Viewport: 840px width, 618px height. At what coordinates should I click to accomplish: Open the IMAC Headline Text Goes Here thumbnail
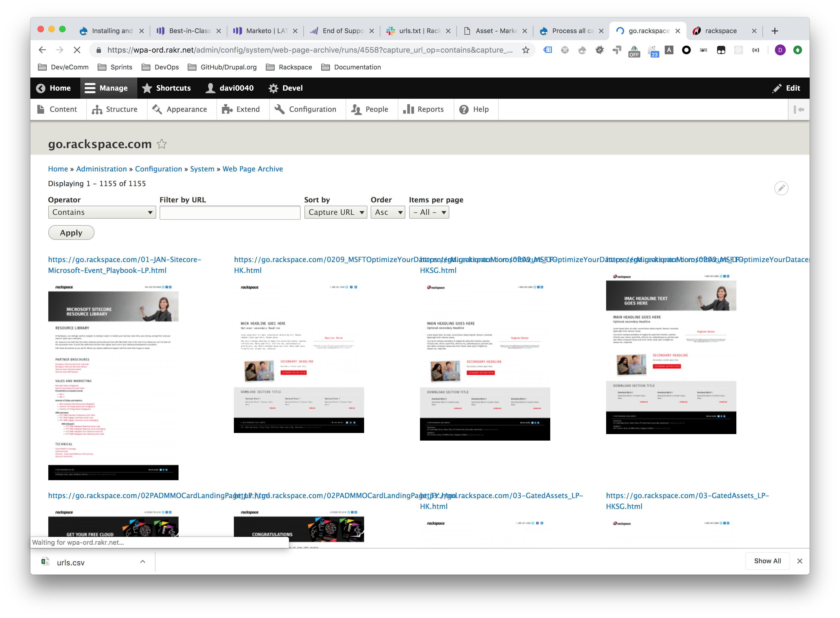671,353
